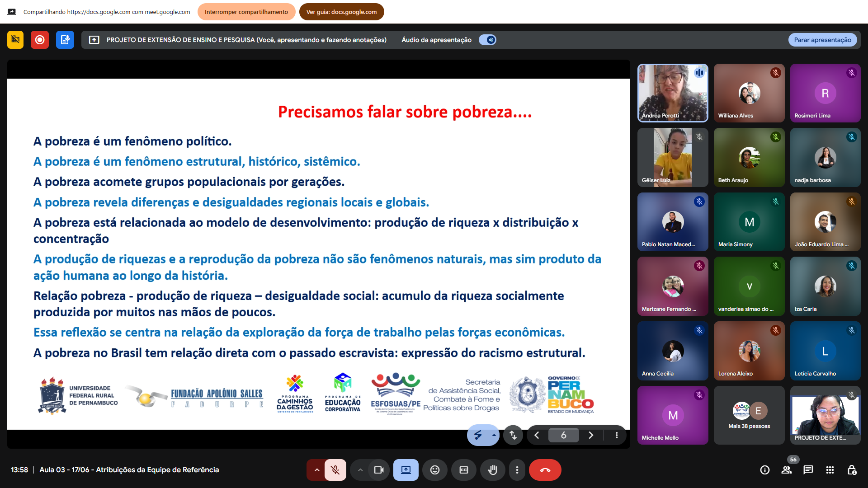This screenshot has height=488, width=868.
Task: Turn on closed captions
Action: 464,470
